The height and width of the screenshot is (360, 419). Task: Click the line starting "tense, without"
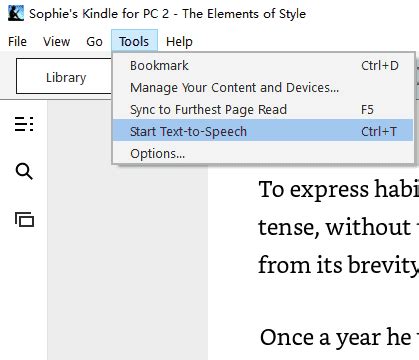tap(339, 227)
